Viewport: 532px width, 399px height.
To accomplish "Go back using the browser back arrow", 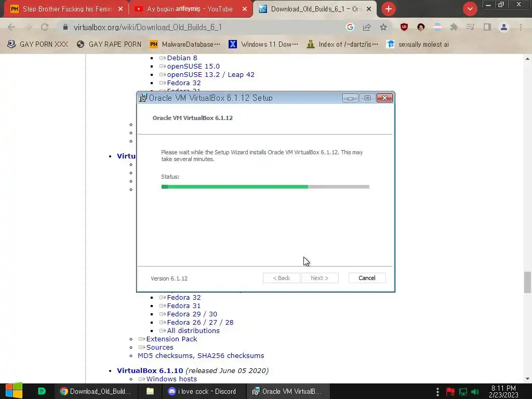I will click(x=11, y=27).
